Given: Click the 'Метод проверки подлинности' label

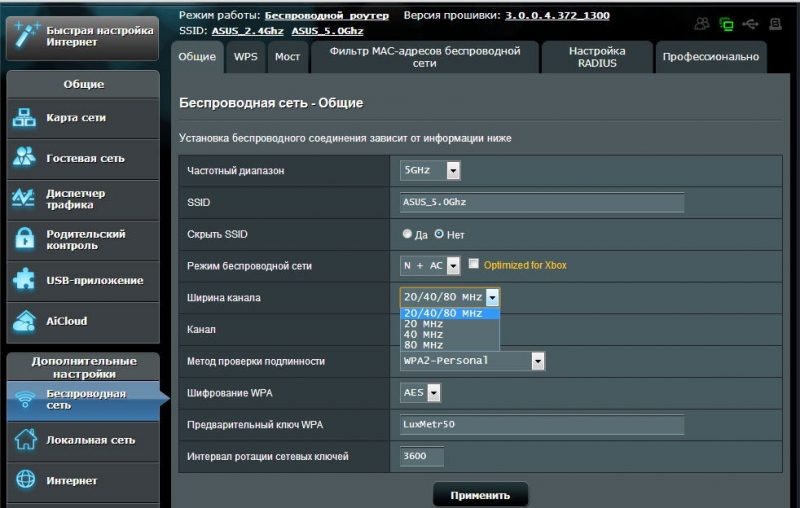Looking at the screenshot, I should click(256, 361).
